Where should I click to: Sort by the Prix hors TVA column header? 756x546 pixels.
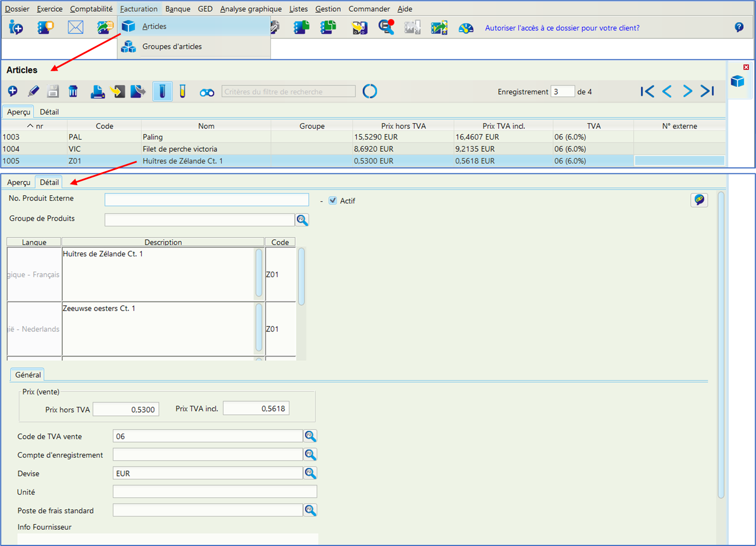tap(404, 126)
